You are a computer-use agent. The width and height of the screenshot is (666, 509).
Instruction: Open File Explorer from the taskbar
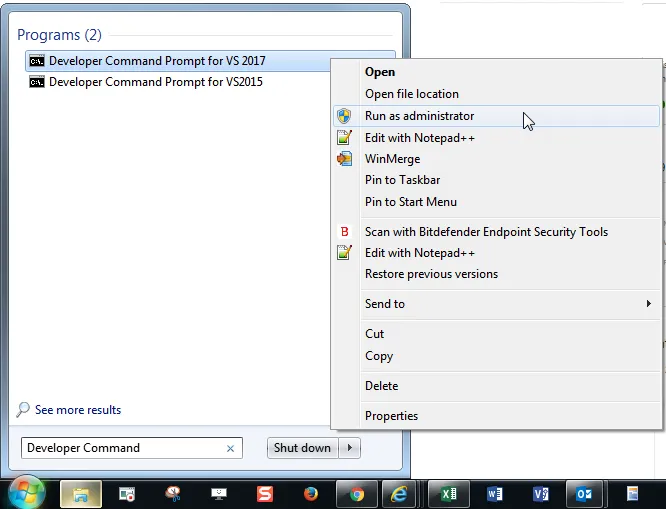click(x=81, y=494)
